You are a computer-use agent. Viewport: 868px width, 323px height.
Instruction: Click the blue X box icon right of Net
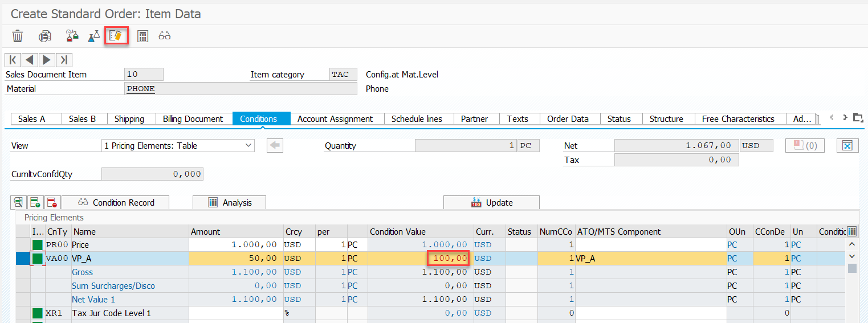[x=847, y=146]
